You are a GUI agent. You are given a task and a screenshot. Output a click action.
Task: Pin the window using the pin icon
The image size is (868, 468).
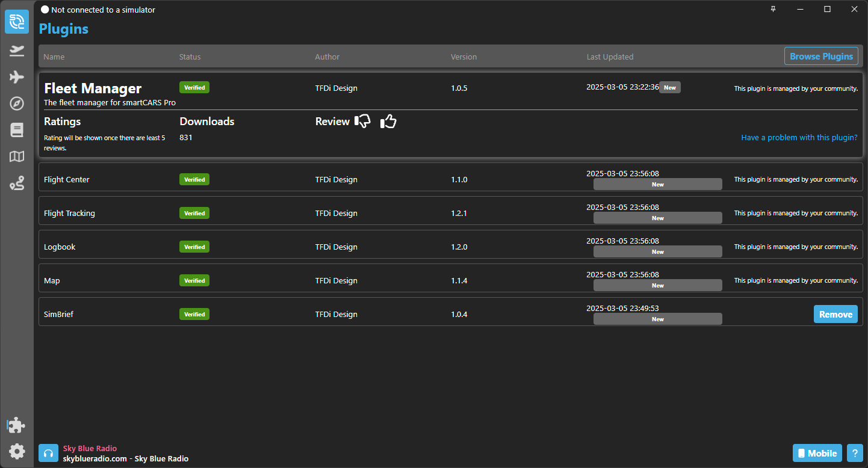[773, 9]
